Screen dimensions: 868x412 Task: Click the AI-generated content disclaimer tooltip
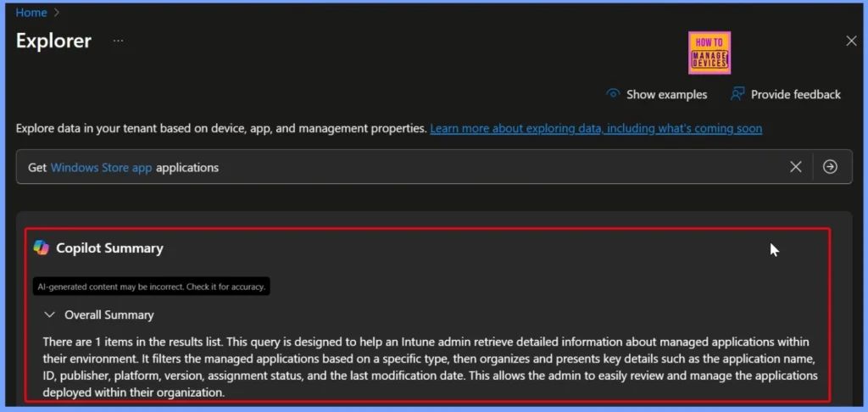tap(152, 287)
